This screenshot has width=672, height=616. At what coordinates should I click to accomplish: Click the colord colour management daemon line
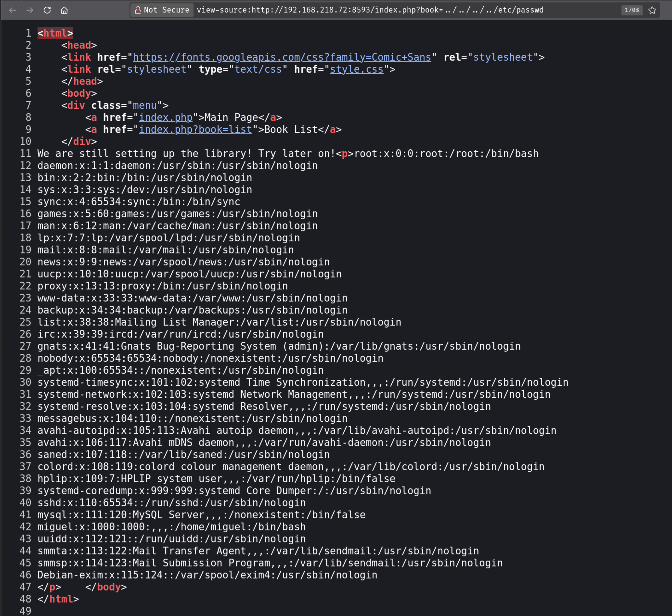click(x=291, y=467)
